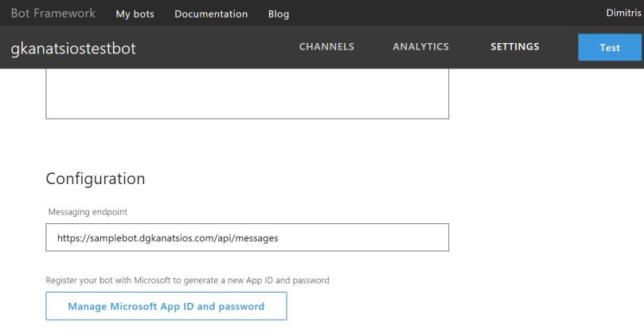Screen dimensions: 644x334
Task: Switch to the ANALYTICS tab
Action: [x=420, y=47]
